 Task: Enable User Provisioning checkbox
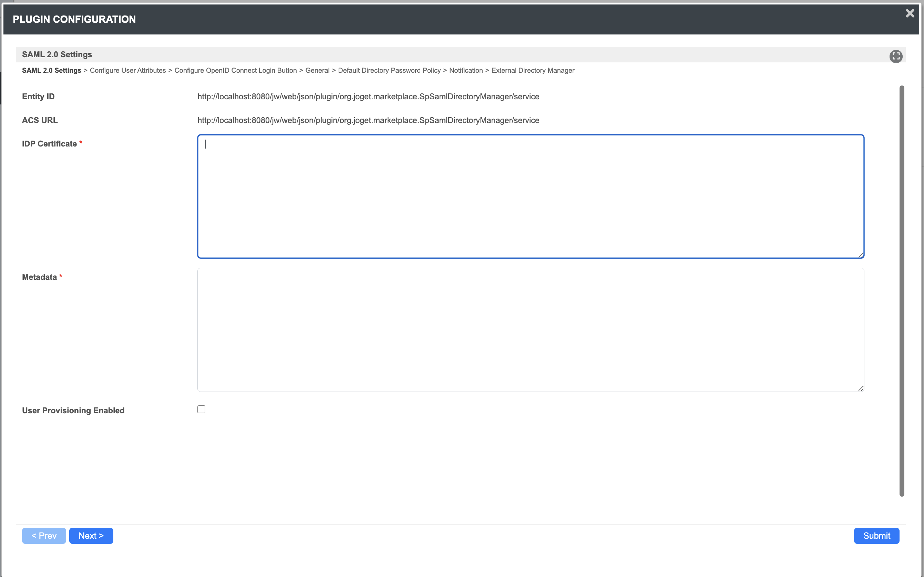pos(201,409)
